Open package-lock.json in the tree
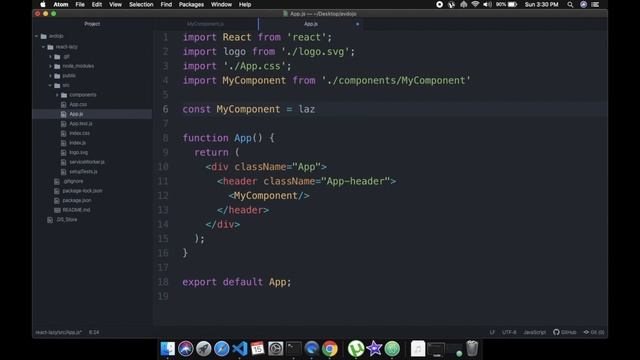The height and width of the screenshot is (360, 640). coord(82,191)
